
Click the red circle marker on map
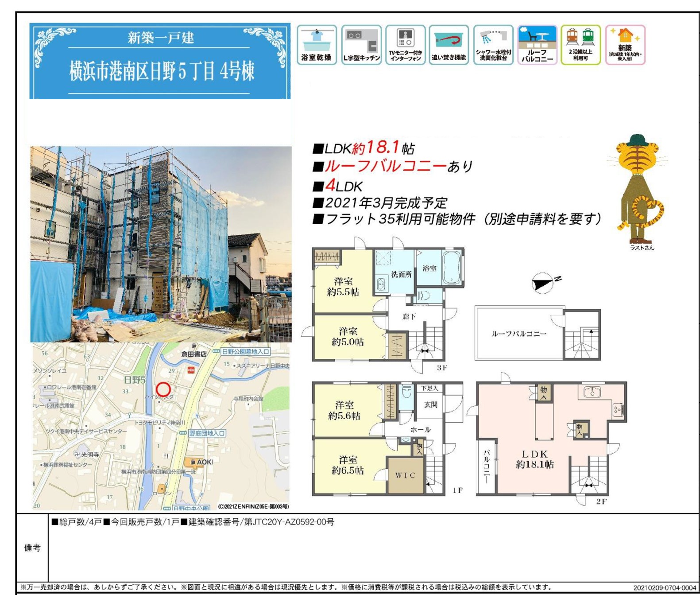pos(163,389)
